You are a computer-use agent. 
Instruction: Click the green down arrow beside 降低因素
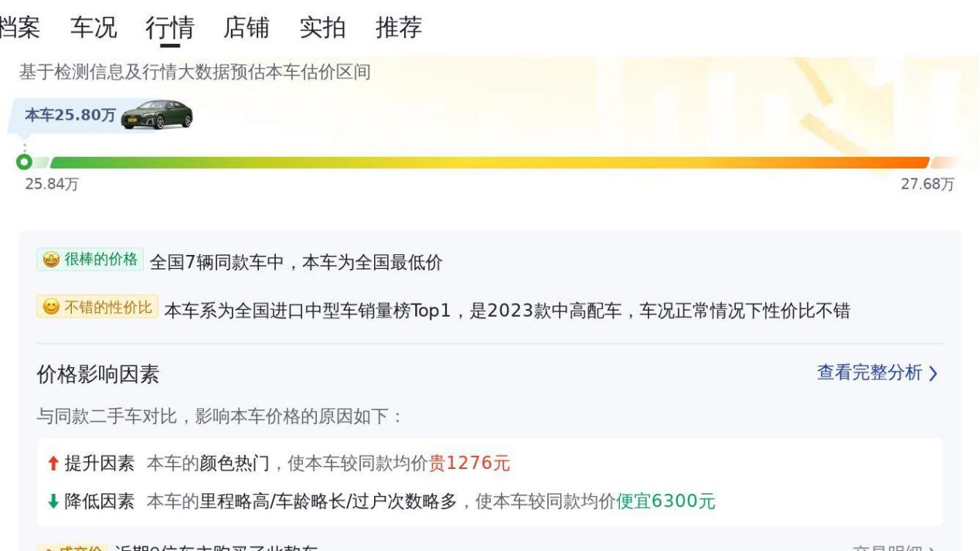[52, 502]
